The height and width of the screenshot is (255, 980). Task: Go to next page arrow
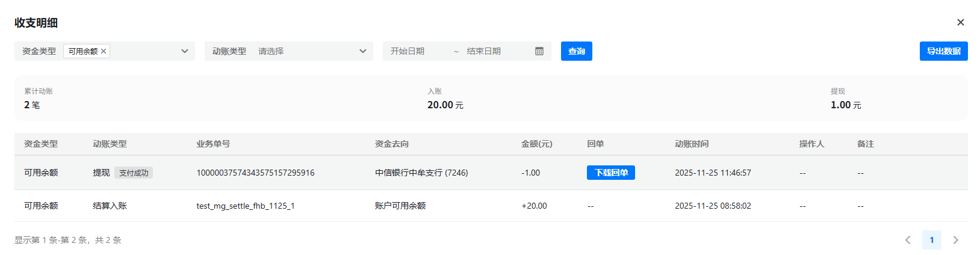[955, 240]
